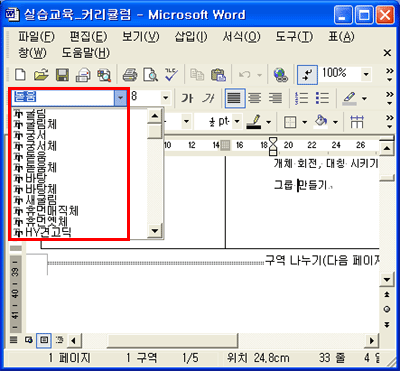Click the font list scroll-up arrow
Screen dimensions: 400x371
point(154,116)
